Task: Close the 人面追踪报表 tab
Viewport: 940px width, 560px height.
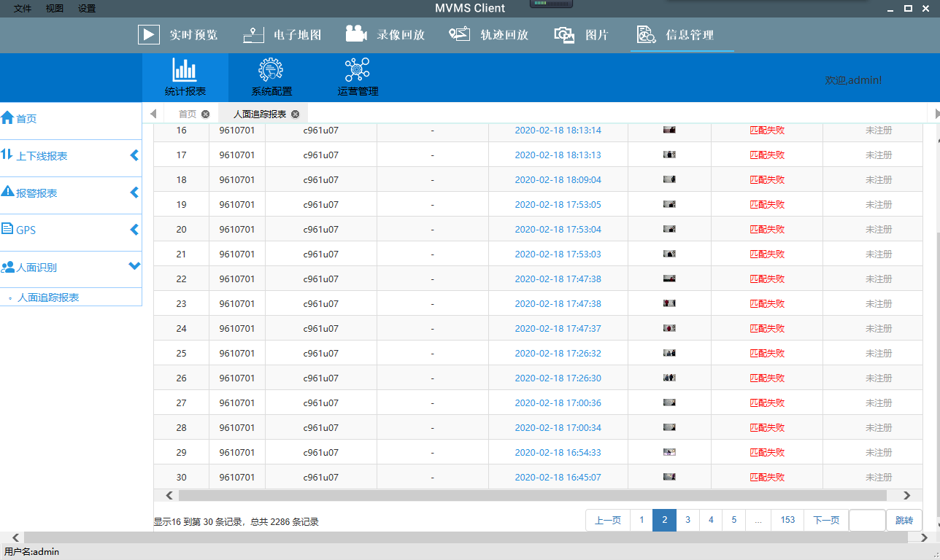Action: pyautogui.click(x=295, y=114)
